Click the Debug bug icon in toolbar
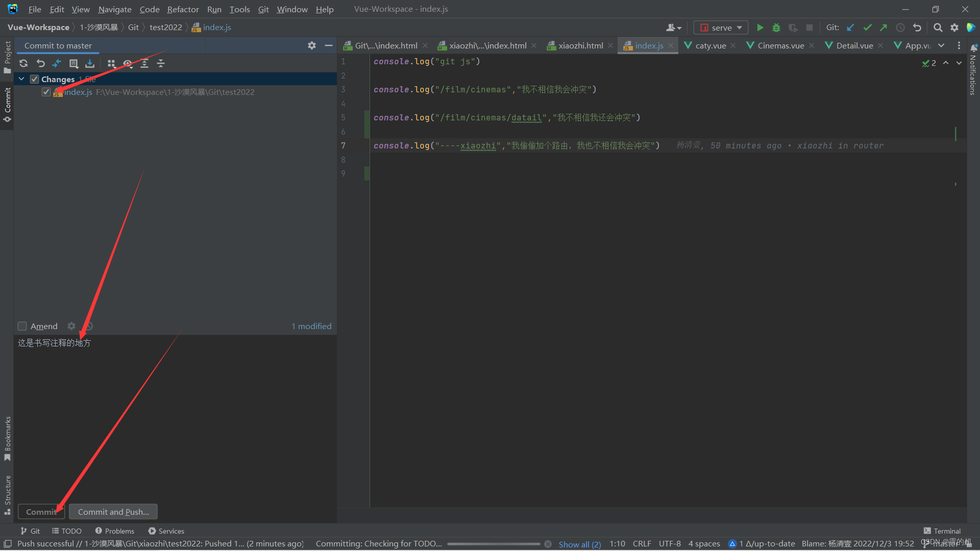 [x=776, y=28]
